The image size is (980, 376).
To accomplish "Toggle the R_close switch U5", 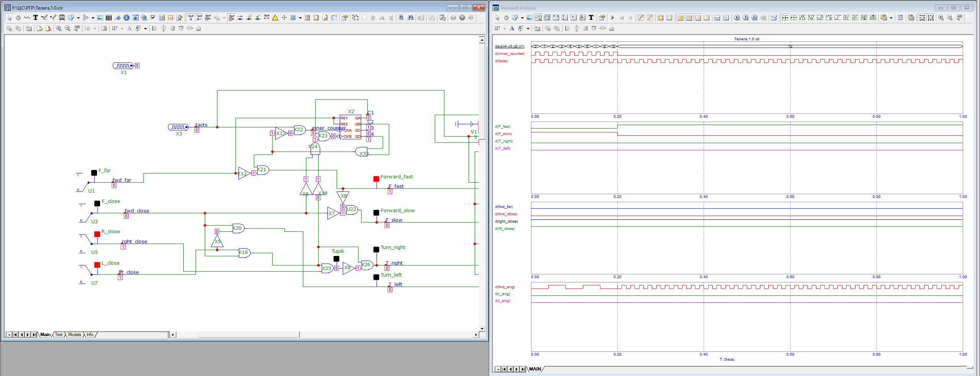I will click(87, 243).
